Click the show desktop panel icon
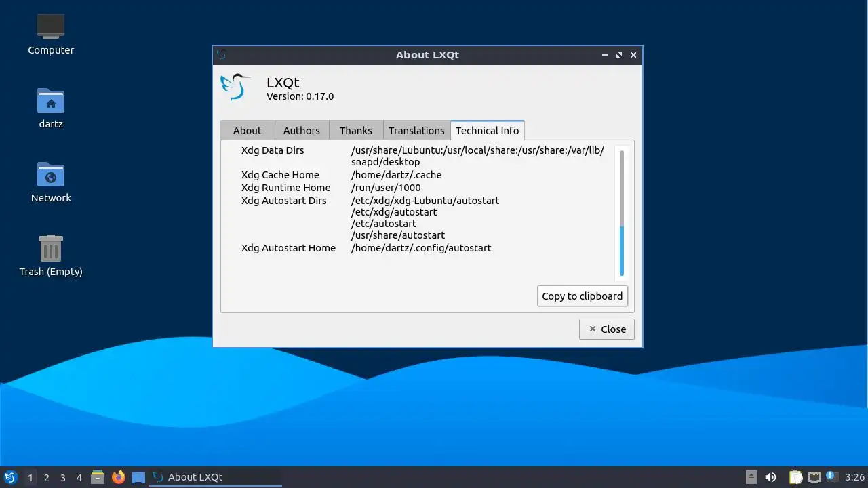The width and height of the screenshot is (868, 488). [138, 477]
